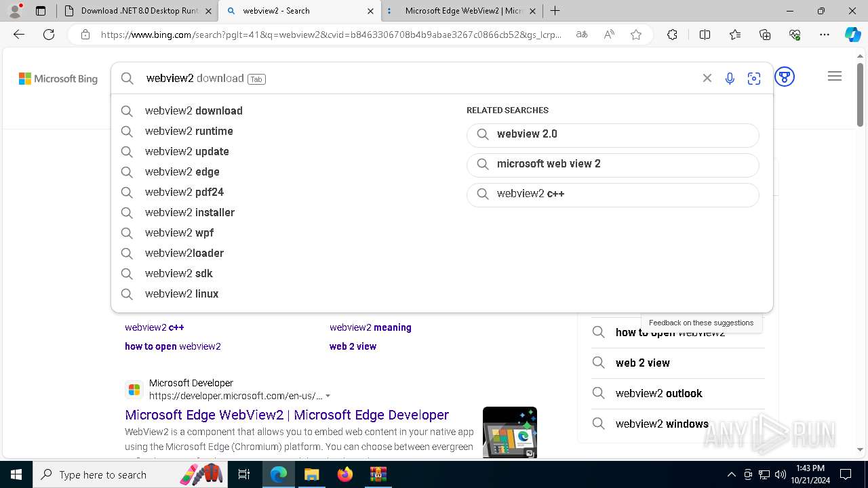Click the Windows taskbar search box

point(129,474)
